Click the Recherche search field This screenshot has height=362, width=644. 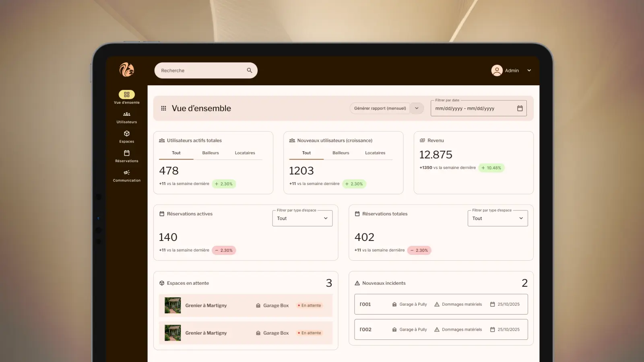(206, 70)
